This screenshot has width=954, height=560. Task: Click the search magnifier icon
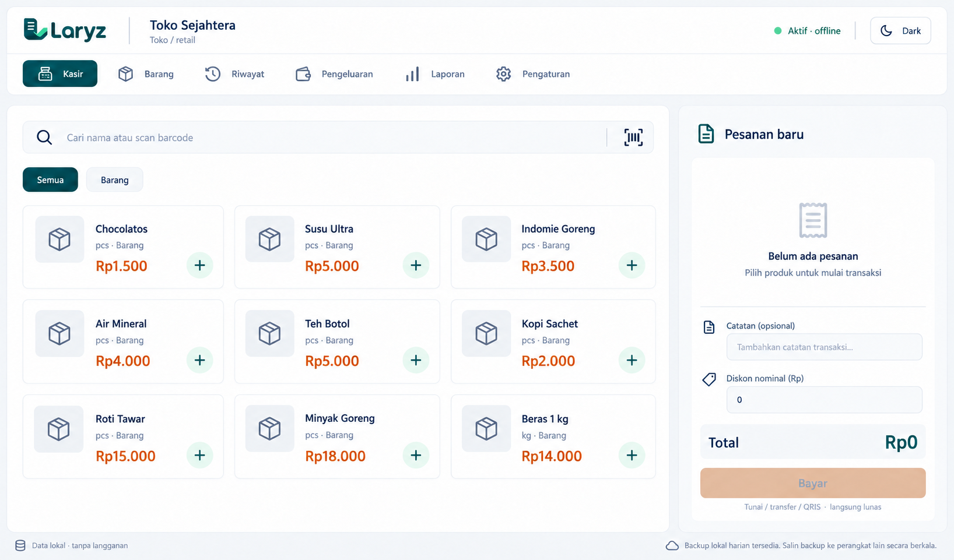44,138
